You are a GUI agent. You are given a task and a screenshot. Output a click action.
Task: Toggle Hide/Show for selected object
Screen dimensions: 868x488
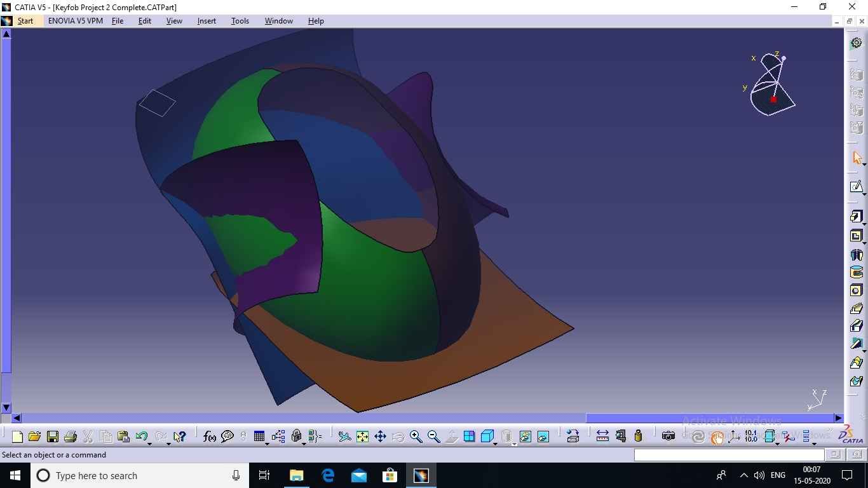[525, 437]
